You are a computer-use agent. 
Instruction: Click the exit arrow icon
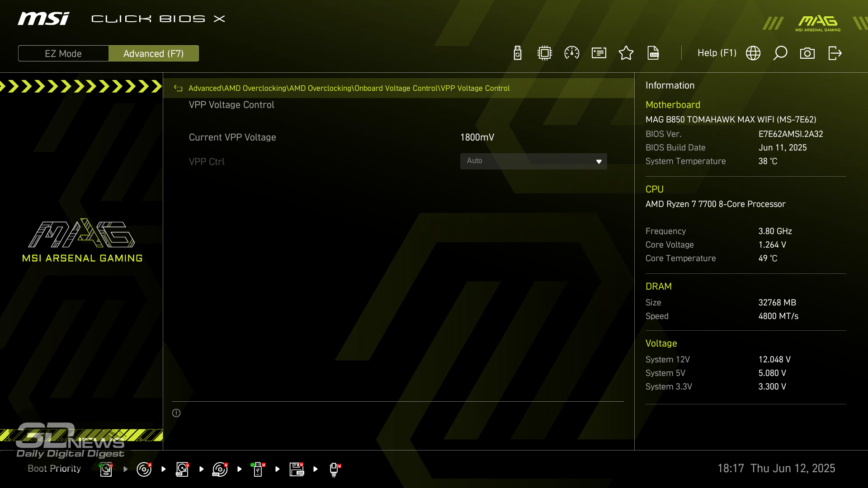point(835,53)
